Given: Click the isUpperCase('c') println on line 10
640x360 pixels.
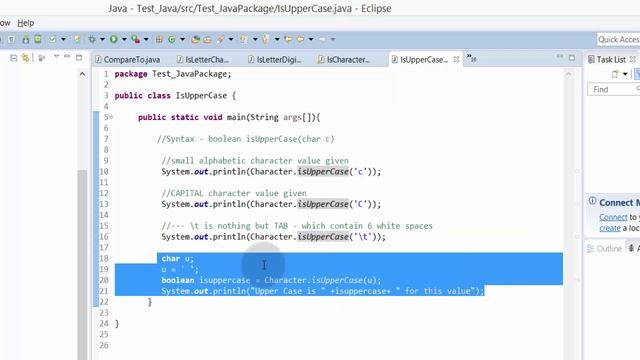Looking at the screenshot, I should pyautogui.click(x=271, y=171).
